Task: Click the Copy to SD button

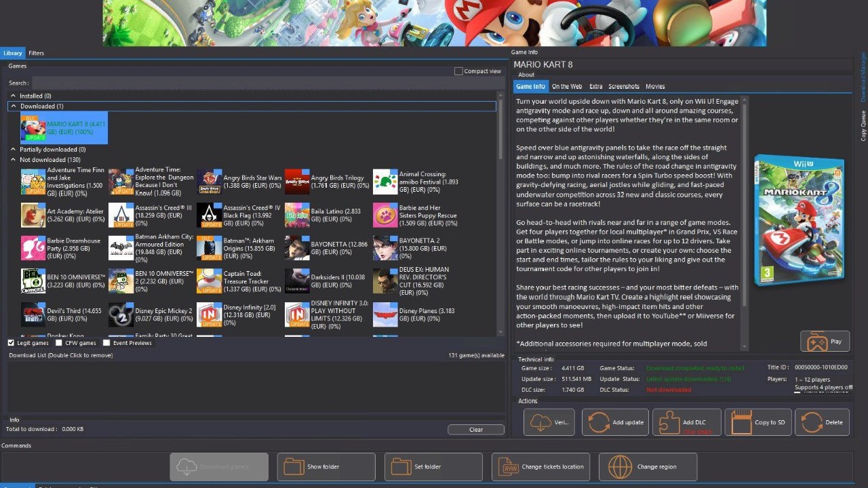Action: pos(758,422)
